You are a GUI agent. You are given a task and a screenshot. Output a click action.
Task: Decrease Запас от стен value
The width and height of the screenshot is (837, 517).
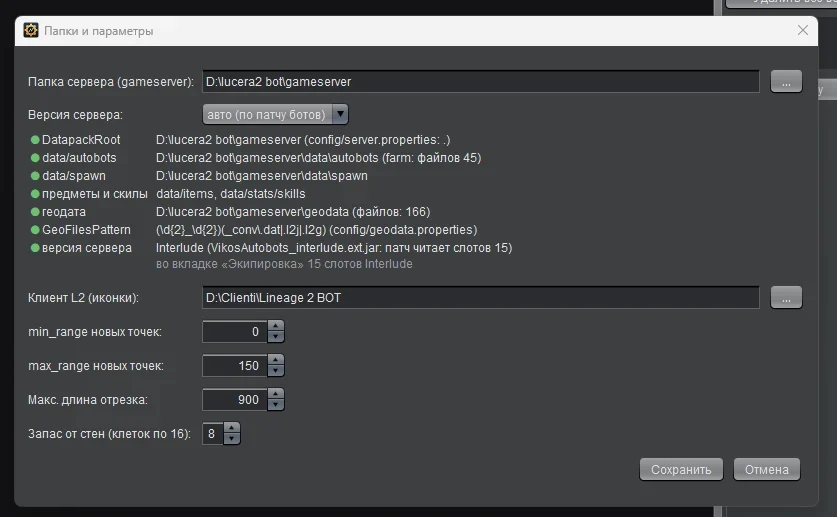click(232, 439)
